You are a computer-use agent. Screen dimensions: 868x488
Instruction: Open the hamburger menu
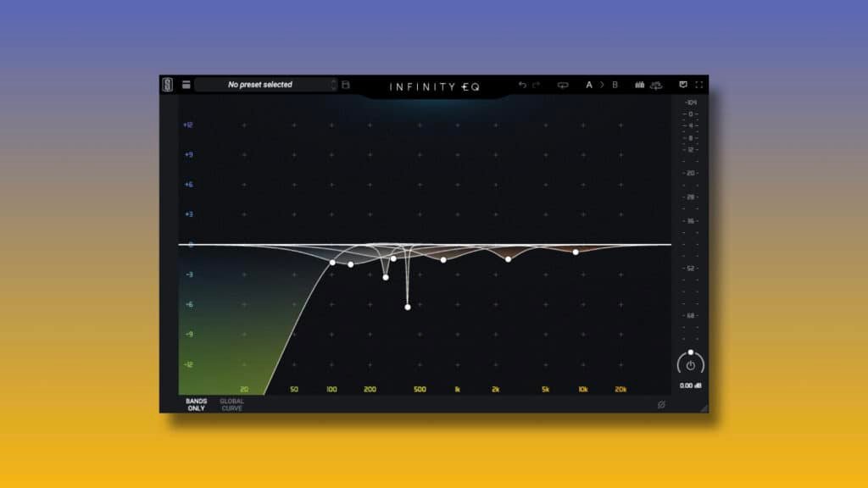click(x=186, y=85)
